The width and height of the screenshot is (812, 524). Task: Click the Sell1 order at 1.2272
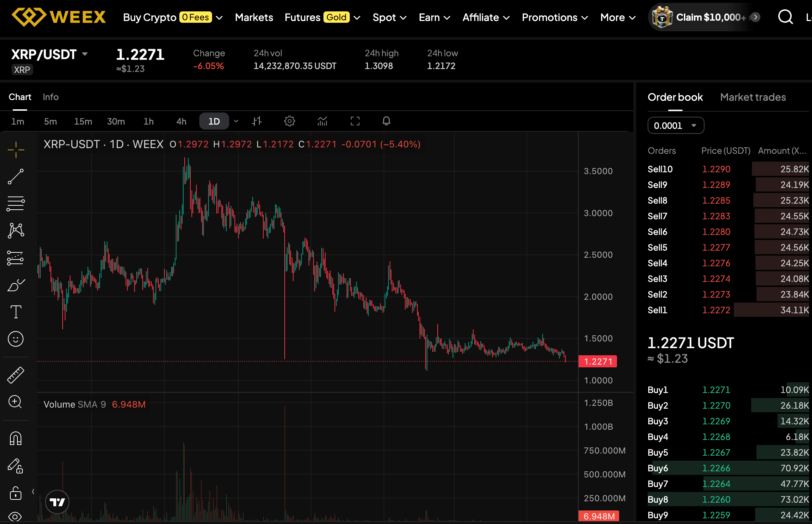point(728,310)
